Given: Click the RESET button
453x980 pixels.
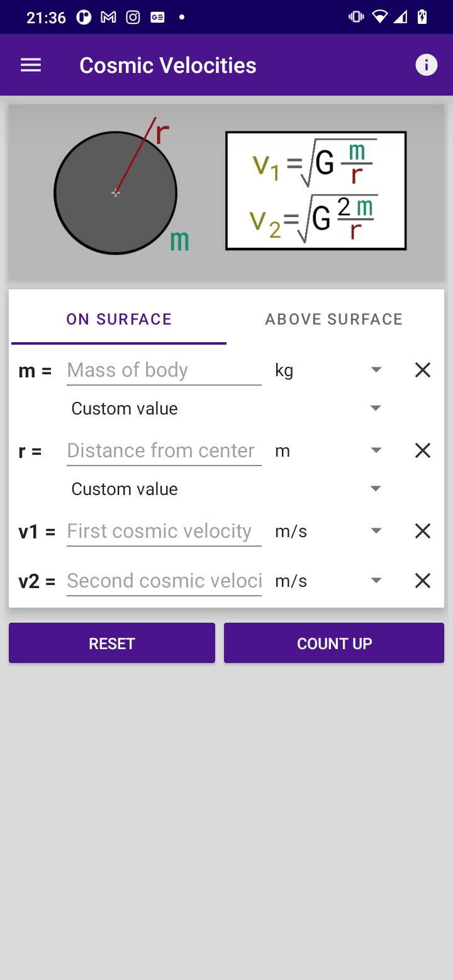Looking at the screenshot, I should point(112,643).
